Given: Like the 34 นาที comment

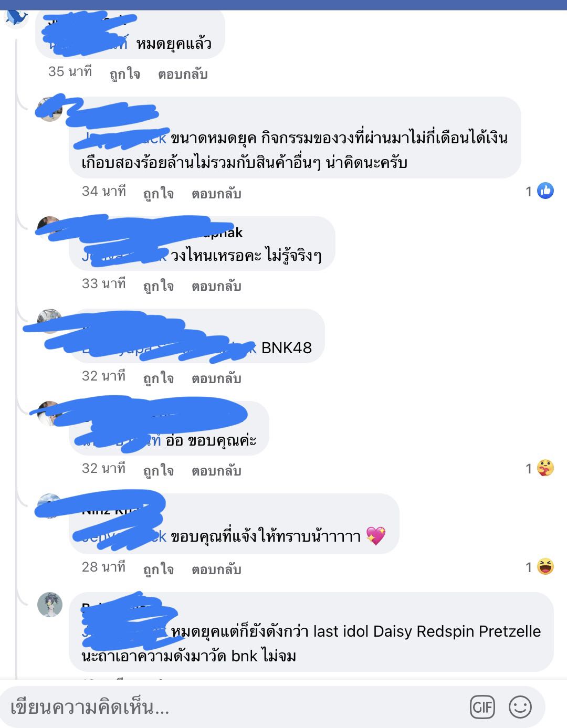Looking at the screenshot, I should pos(159,193).
